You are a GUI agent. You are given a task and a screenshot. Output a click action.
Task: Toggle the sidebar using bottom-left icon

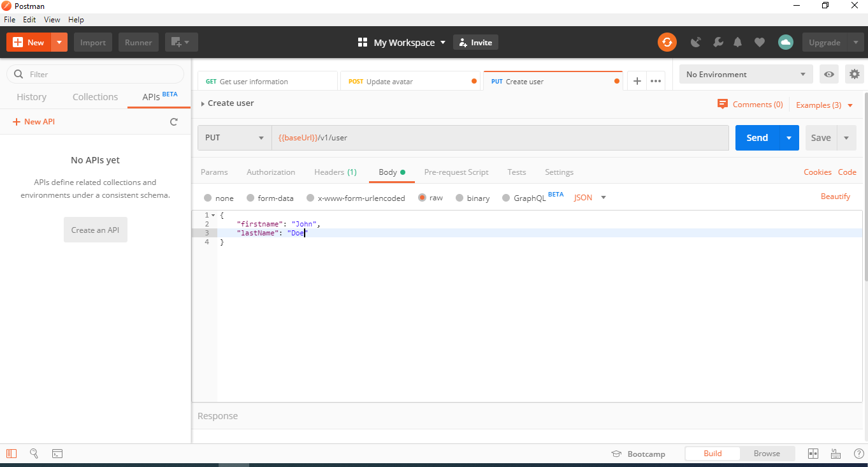coord(11,454)
